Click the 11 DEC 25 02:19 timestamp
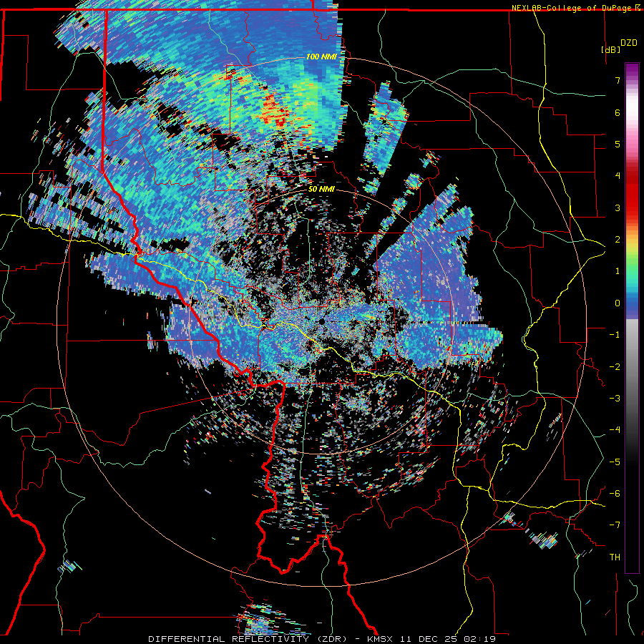 point(448,639)
